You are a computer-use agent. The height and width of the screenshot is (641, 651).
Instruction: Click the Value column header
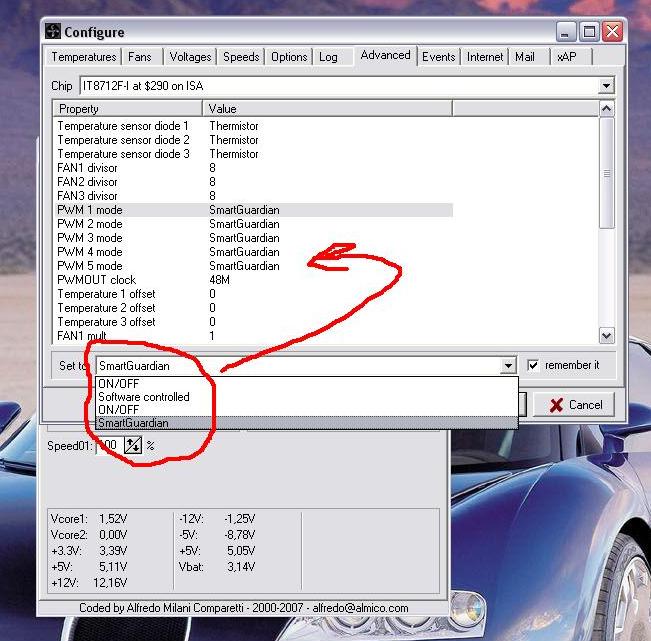(x=327, y=109)
